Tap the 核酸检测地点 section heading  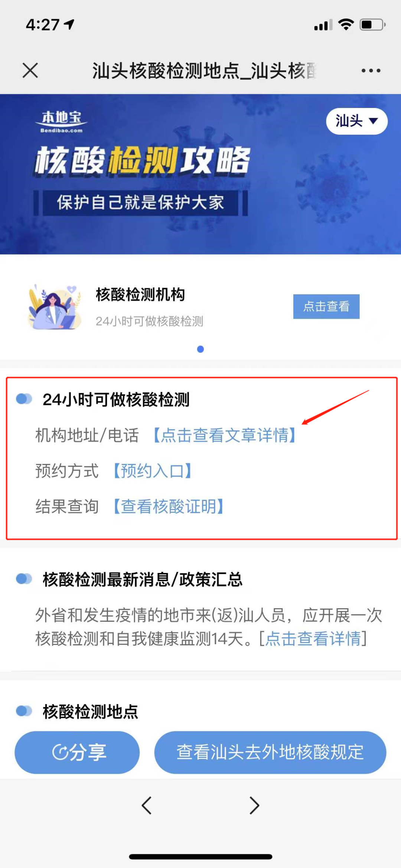pos(90,711)
